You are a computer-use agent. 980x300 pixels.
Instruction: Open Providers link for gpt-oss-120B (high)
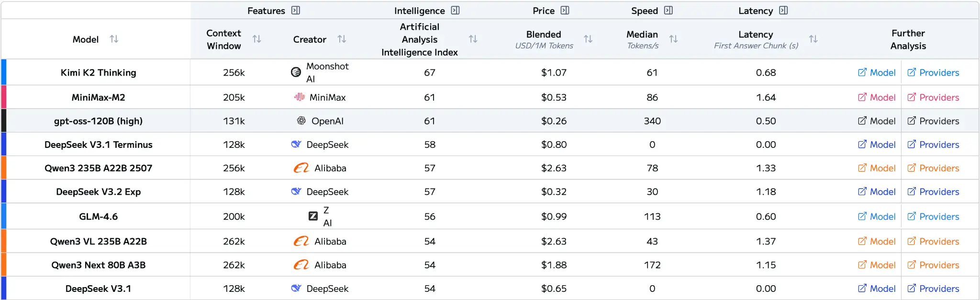point(933,121)
